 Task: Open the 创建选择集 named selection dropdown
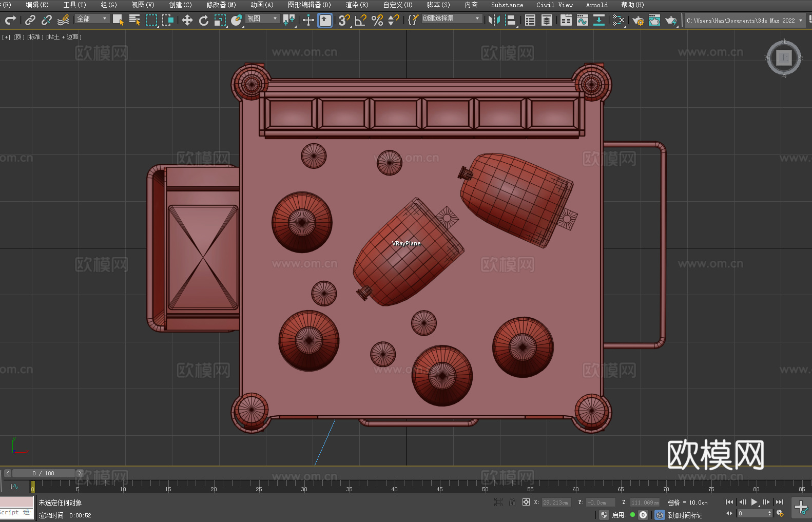point(452,18)
